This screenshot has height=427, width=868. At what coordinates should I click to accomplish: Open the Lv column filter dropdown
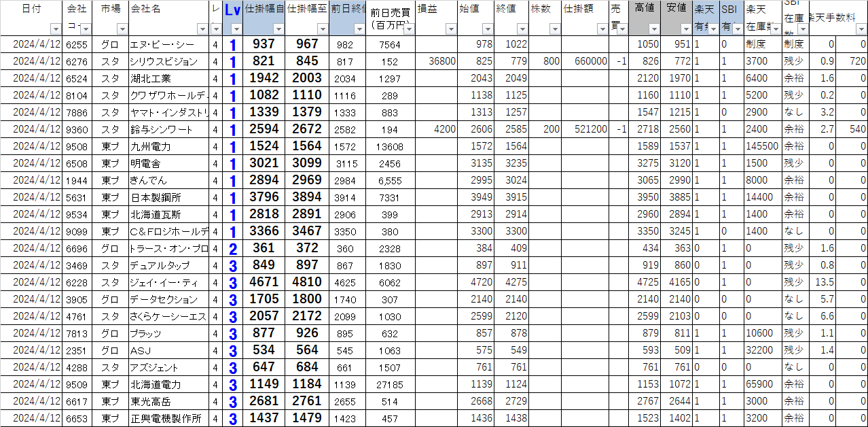pyautogui.click(x=236, y=29)
